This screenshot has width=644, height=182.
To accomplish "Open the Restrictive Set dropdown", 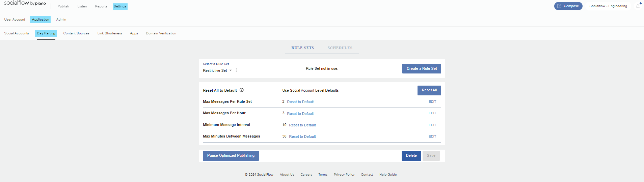I will tap(218, 70).
